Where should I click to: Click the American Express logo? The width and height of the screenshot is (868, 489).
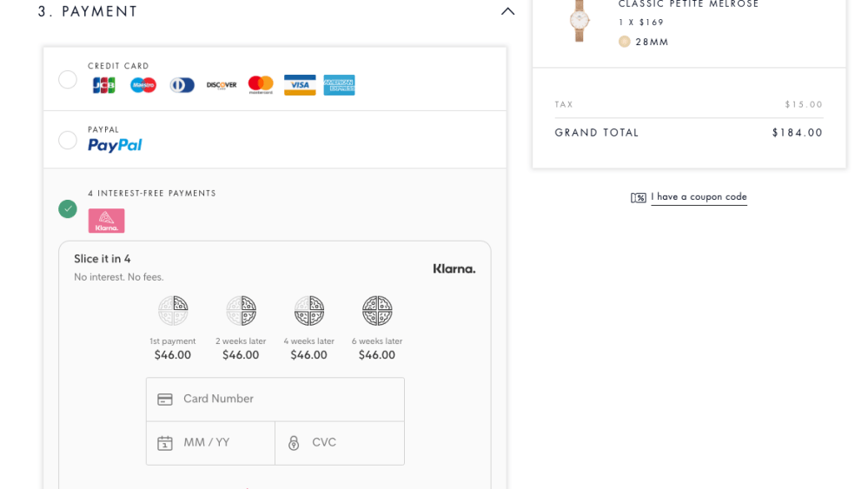click(340, 85)
